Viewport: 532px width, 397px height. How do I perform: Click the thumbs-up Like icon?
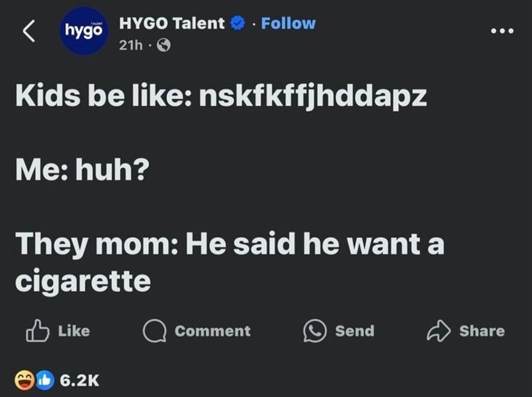point(37,331)
